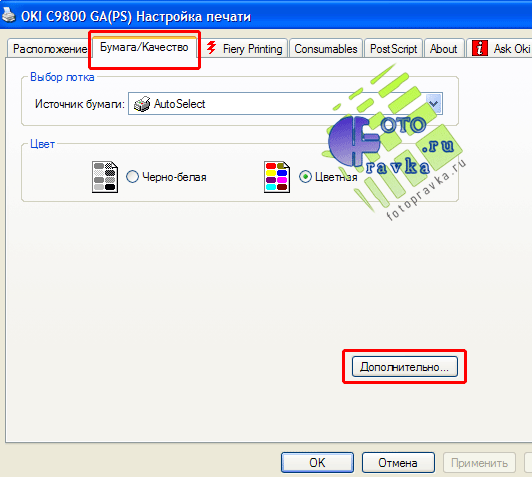Click the Источник бумаги label
Image resolution: width=532 pixels, height=477 pixels.
tap(80, 104)
